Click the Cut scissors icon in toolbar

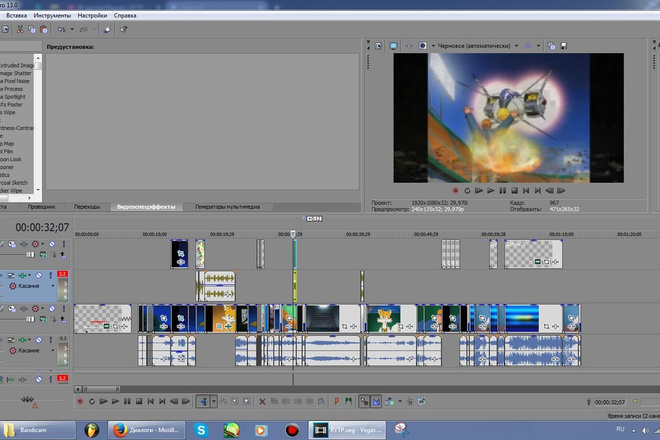coord(20,29)
